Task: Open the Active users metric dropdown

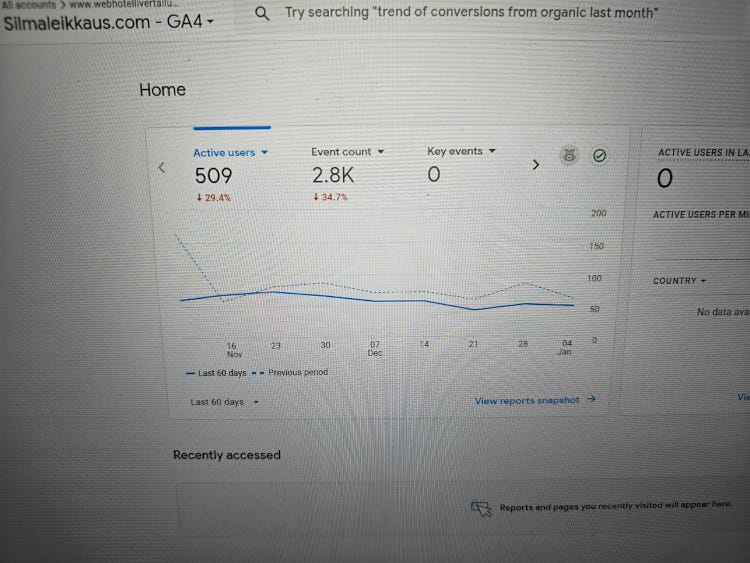Action: click(264, 153)
